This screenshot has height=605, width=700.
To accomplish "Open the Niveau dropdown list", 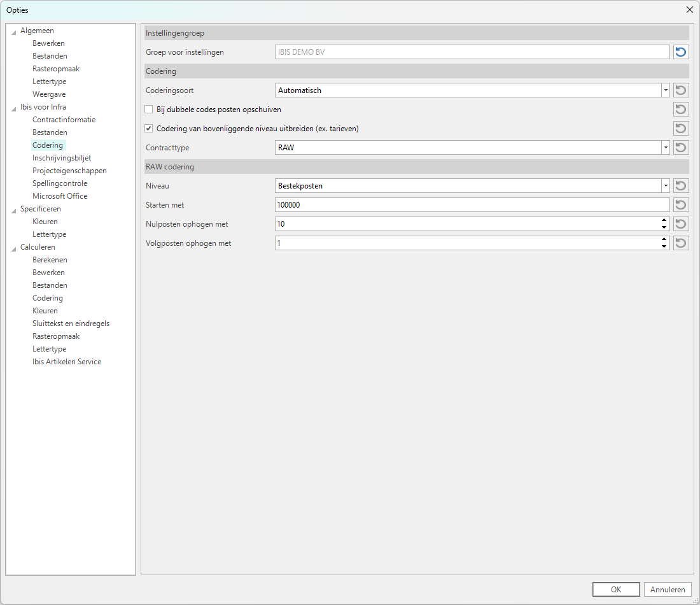I will pyautogui.click(x=665, y=186).
